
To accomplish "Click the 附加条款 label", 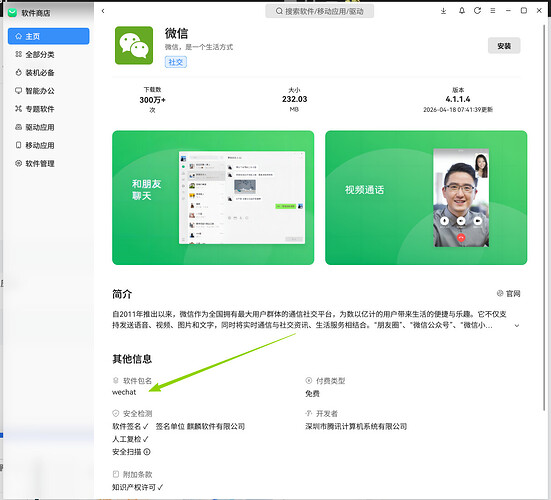I will (x=137, y=475).
